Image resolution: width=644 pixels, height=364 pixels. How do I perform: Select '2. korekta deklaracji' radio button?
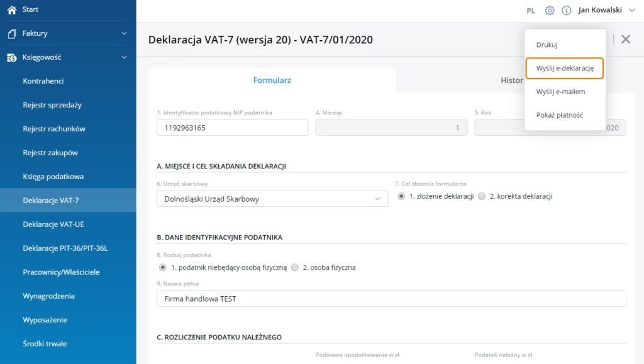click(482, 196)
